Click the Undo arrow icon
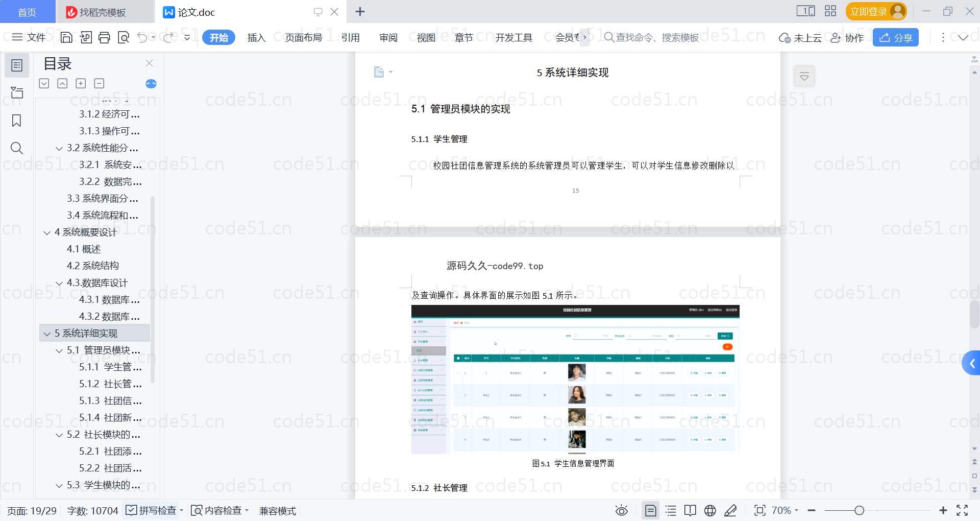Image resolution: width=980 pixels, height=521 pixels. click(x=142, y=37)
